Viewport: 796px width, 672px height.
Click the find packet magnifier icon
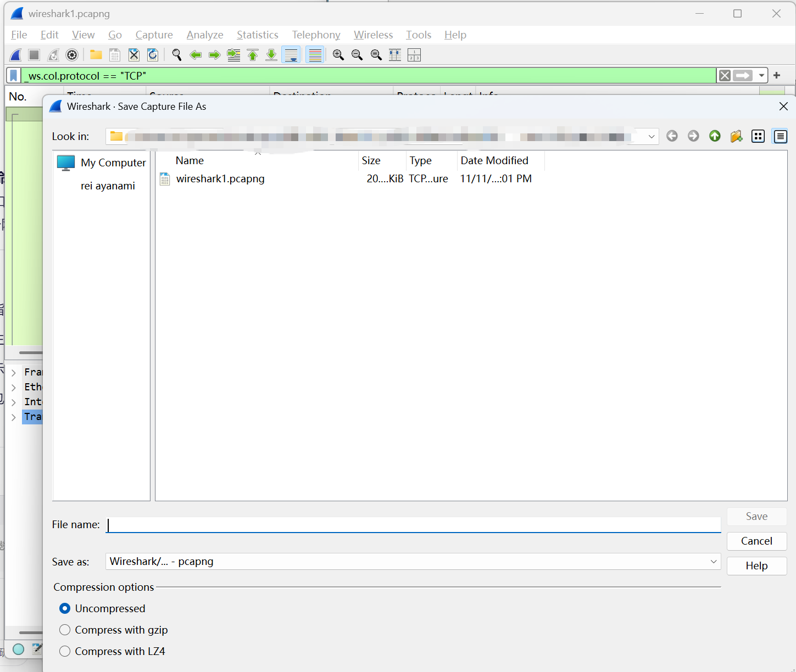pyautogui.click(x=176, y=55)
